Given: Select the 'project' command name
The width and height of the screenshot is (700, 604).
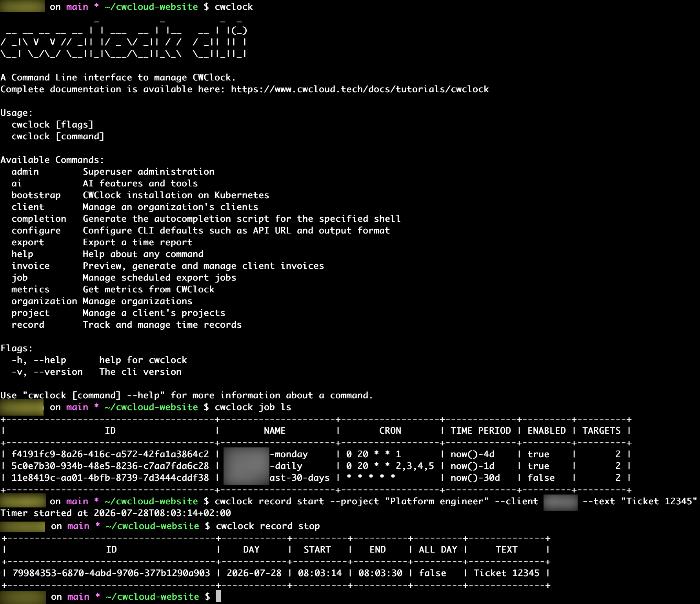Looking at the screenshot, I should tap(31, 313).
